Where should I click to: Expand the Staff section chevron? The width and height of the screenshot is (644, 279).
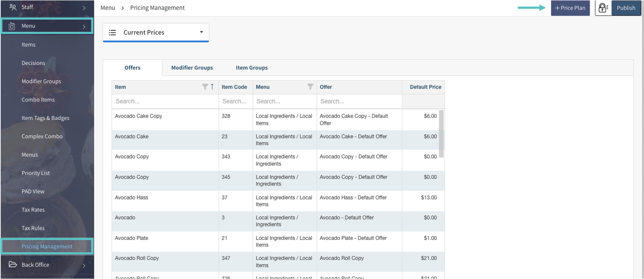(84, 8)
